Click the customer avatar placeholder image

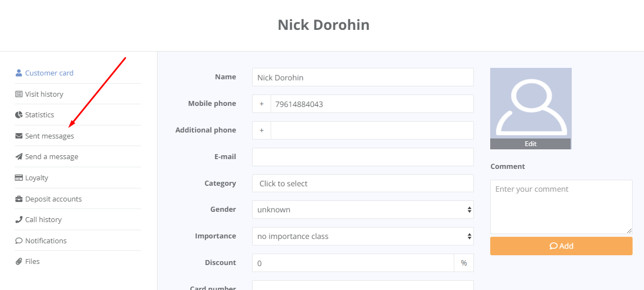click(530, 103)
